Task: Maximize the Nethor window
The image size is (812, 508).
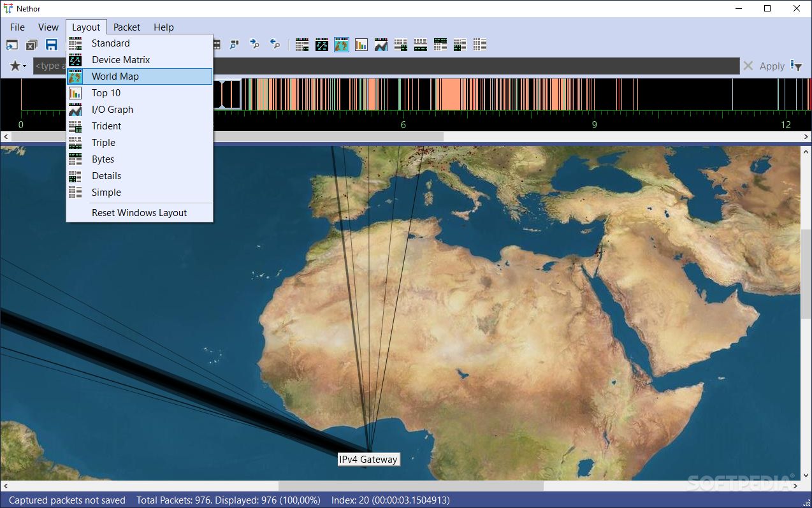Action: click(x=767, y=9)
